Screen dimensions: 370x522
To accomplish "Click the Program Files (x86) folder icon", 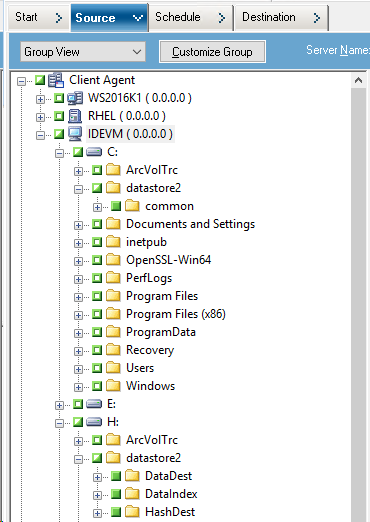I will [x=113, y=314].
